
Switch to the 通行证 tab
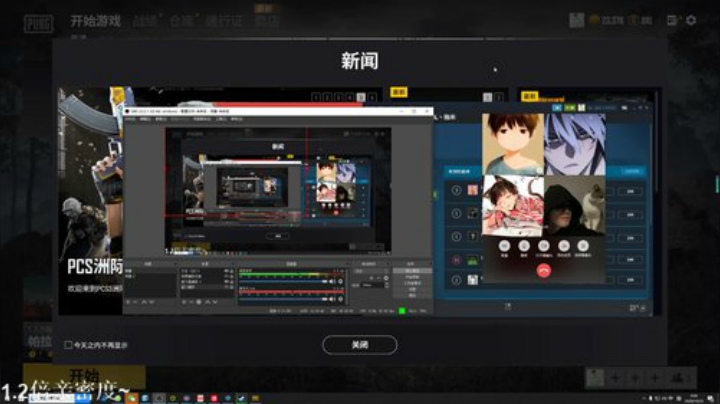coord(224,21)
